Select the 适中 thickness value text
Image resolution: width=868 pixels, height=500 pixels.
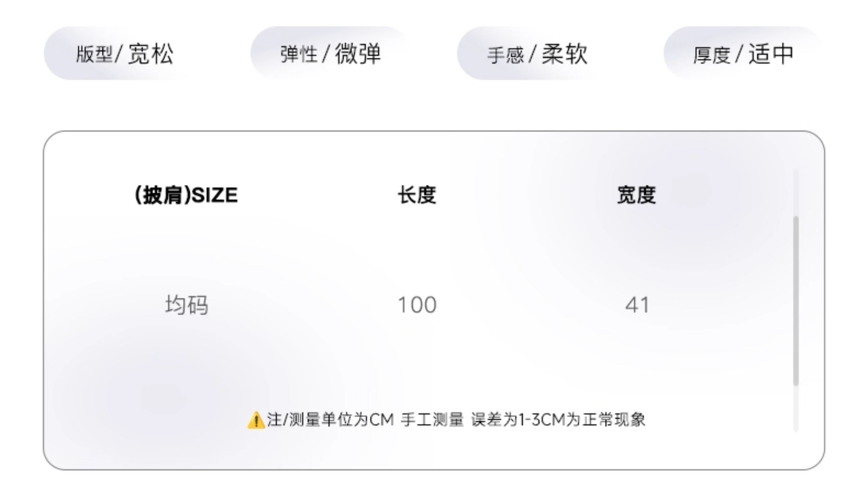click(x=771, y=54)
